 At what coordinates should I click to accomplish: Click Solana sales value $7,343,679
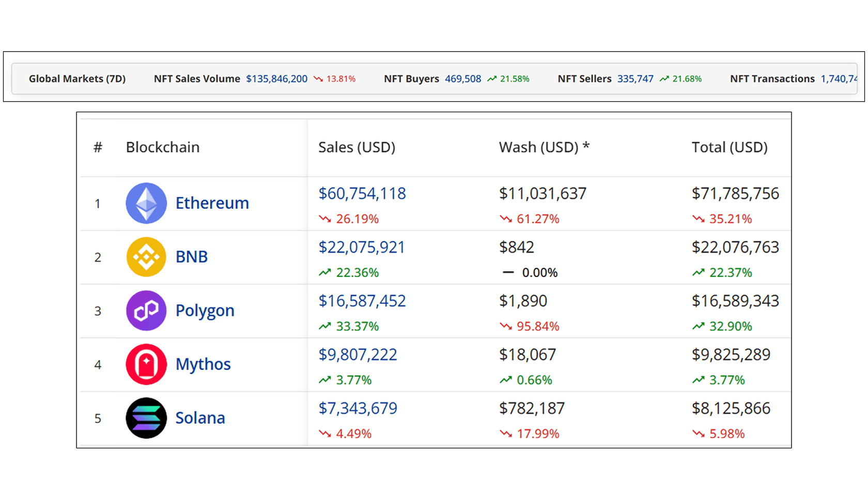tap(358, 409)
